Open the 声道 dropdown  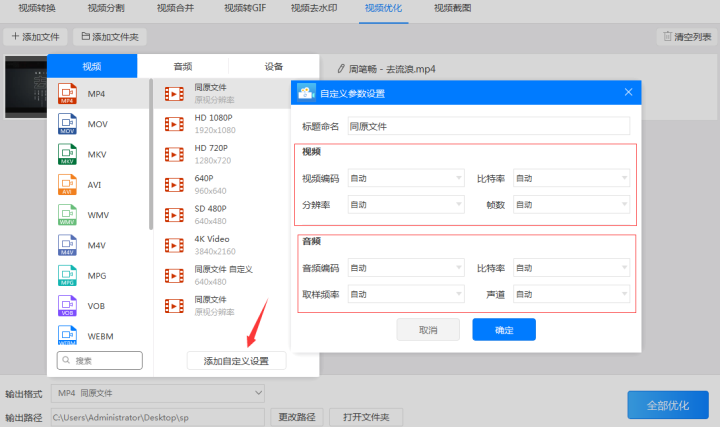point(571,294)
